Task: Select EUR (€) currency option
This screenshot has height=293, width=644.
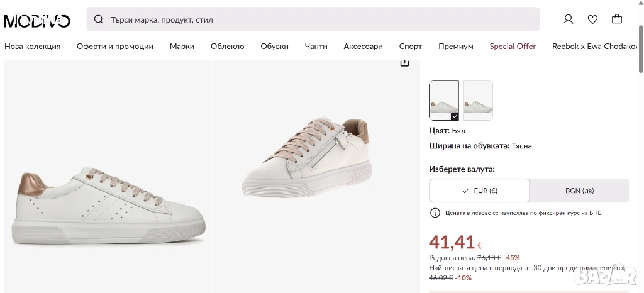Action: pos(479,191)
